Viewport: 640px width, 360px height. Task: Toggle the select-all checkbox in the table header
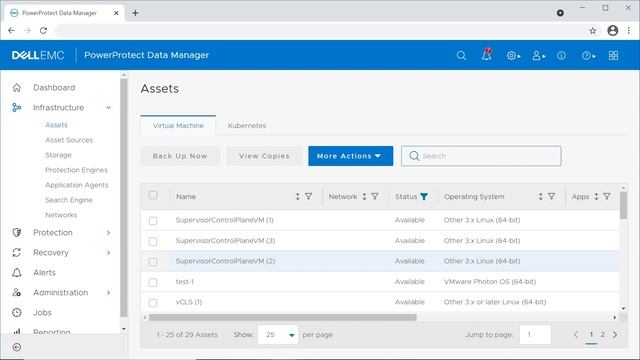coord(153,195)
